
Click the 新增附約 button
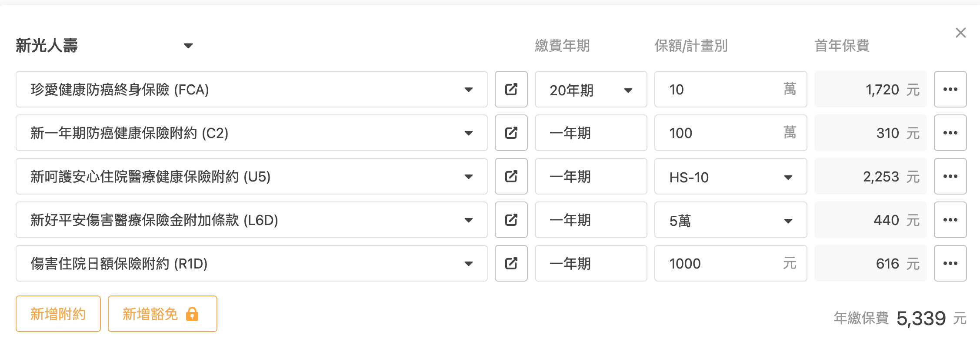point(58,314)
